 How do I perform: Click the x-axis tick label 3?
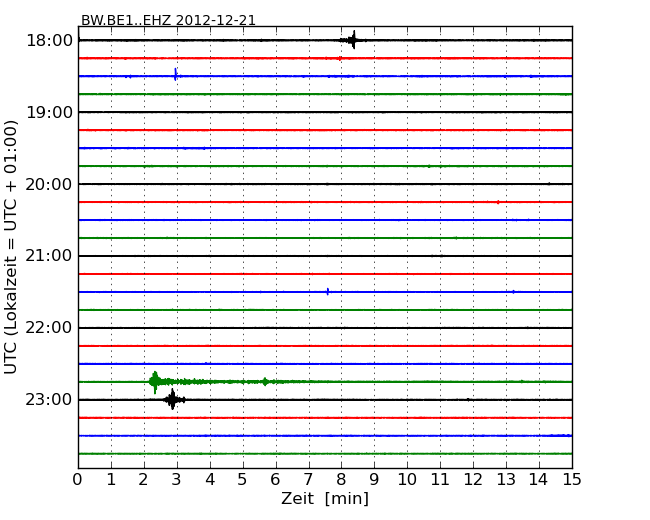[x=177, y=480]
